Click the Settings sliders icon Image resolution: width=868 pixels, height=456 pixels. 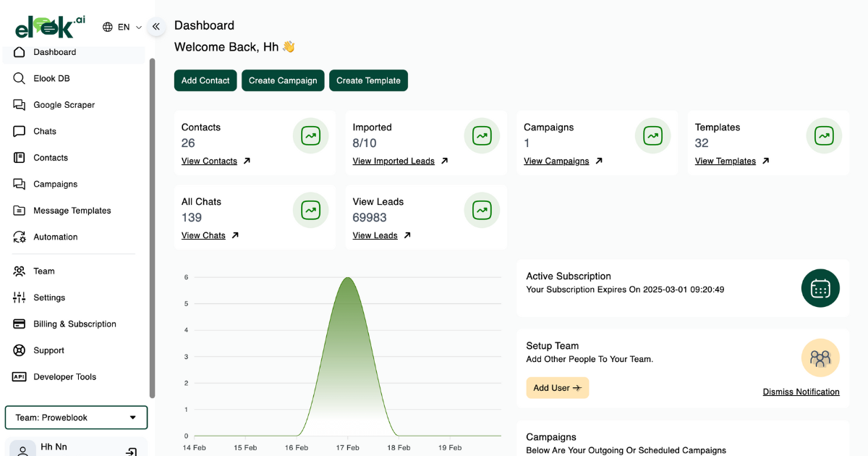click(20, 297)
